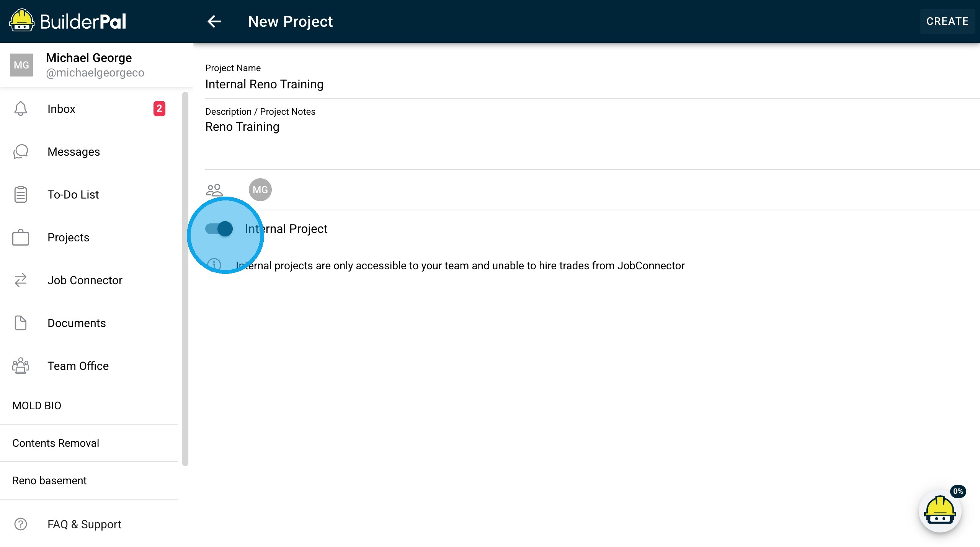Screen dimensions: 980x547
Task: Click the FAQ question mark icon
Action: 21,524
